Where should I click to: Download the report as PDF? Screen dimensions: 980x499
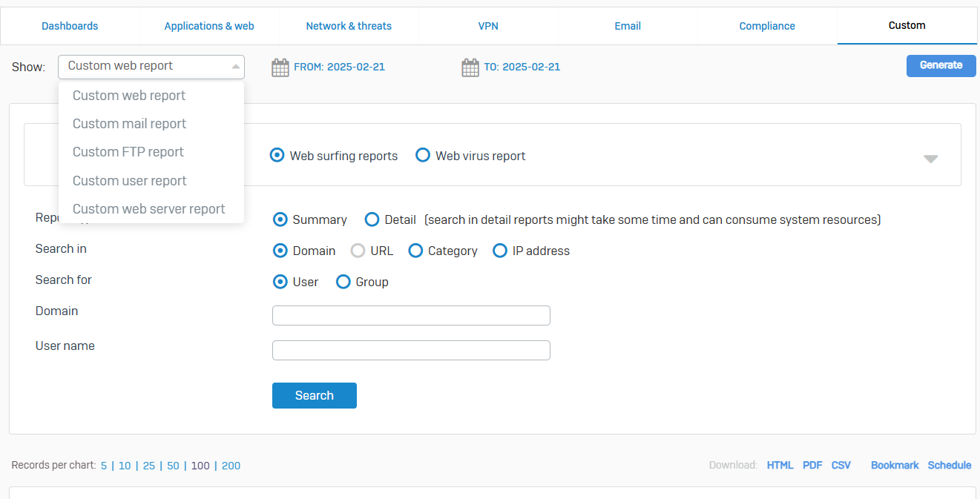pyautogui.click(x=812, y=465)
